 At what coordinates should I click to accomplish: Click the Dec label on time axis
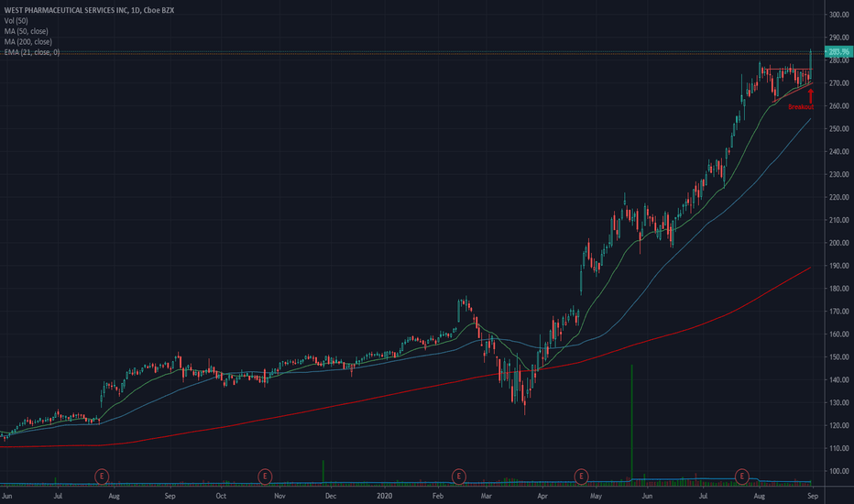click(x=331, y=496)
